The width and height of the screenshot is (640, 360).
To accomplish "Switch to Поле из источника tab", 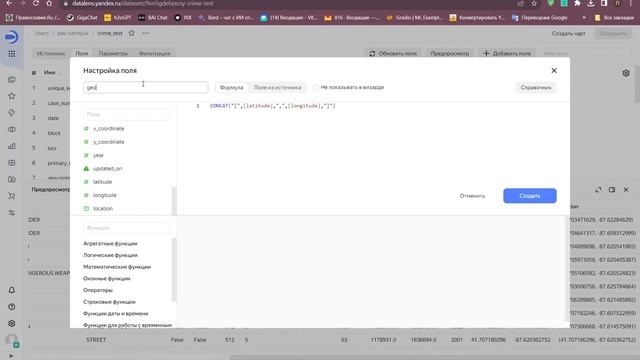I will click(278, 87).
